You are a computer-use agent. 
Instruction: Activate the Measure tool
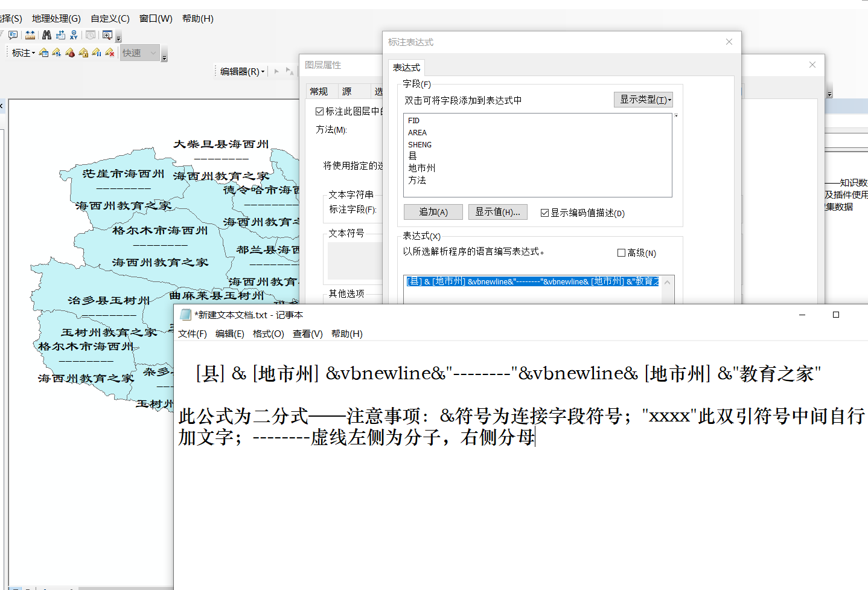tap(30, 34)
